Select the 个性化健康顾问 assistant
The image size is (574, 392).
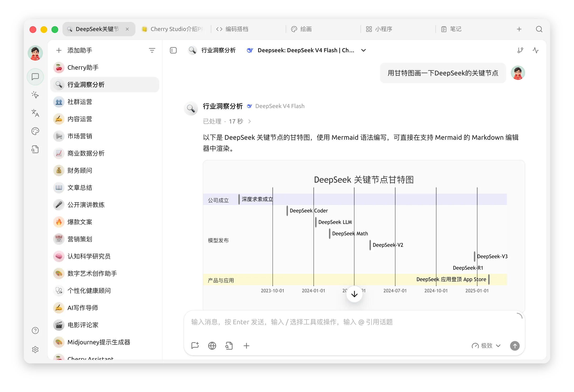(x=105, y=291)
